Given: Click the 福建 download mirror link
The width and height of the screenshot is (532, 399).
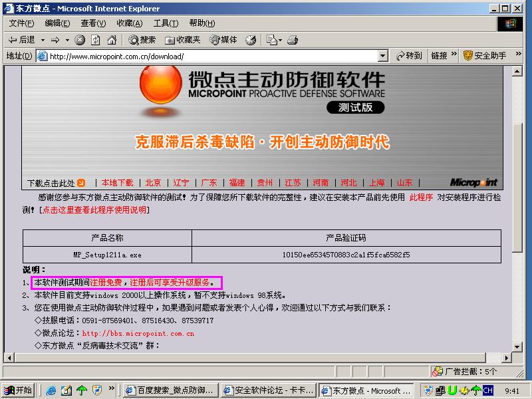Looking at the screenshot, I should pos(237,183).
